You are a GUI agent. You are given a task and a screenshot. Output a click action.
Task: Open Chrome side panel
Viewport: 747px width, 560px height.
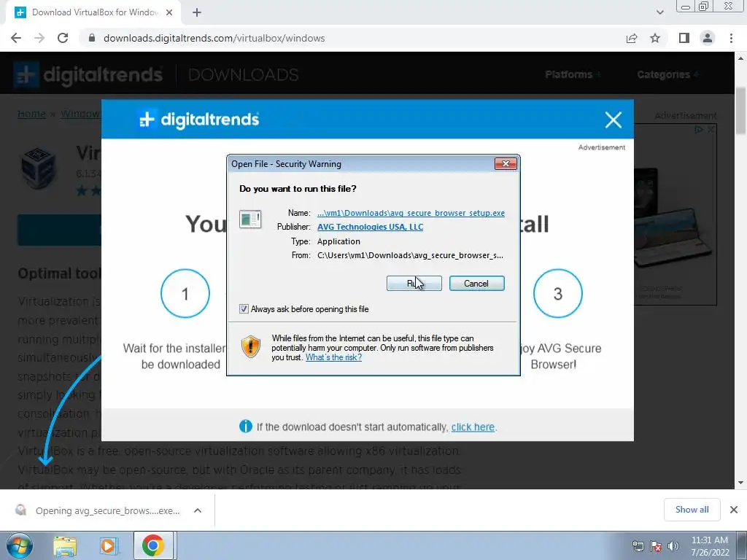point(684,38)
